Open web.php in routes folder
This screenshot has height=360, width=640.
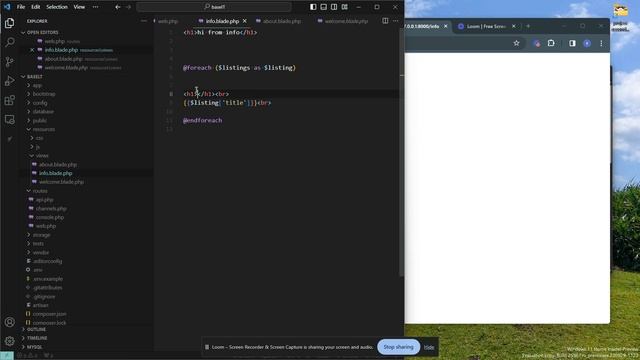pos(46,226)
